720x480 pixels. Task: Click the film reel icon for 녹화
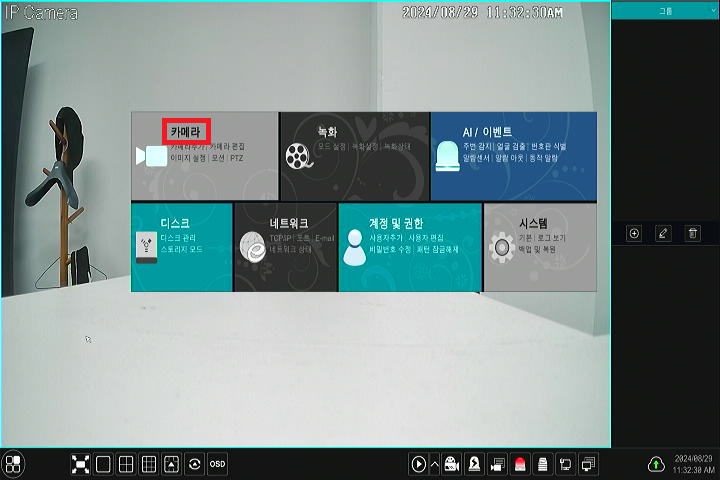click(x=299, y=156)
